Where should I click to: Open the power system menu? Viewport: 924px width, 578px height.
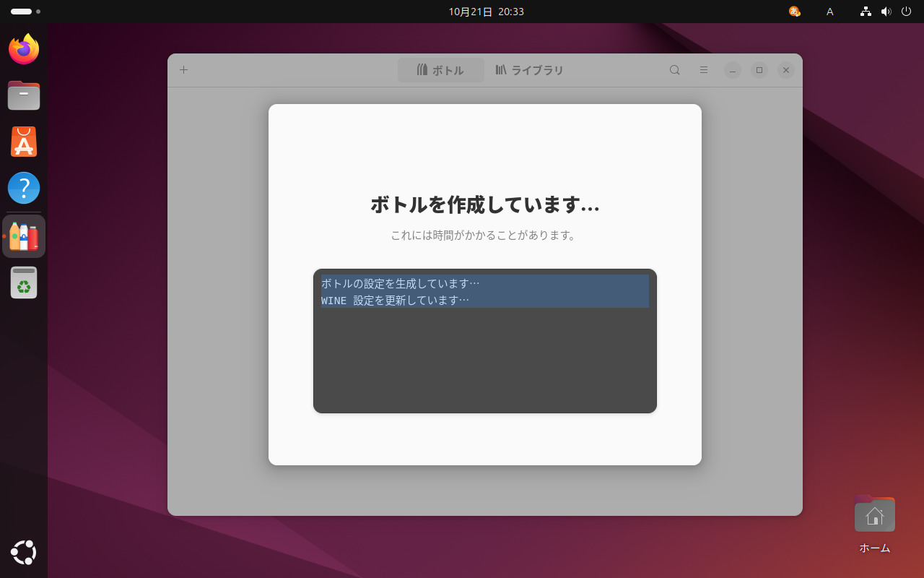tap(907, 12)
